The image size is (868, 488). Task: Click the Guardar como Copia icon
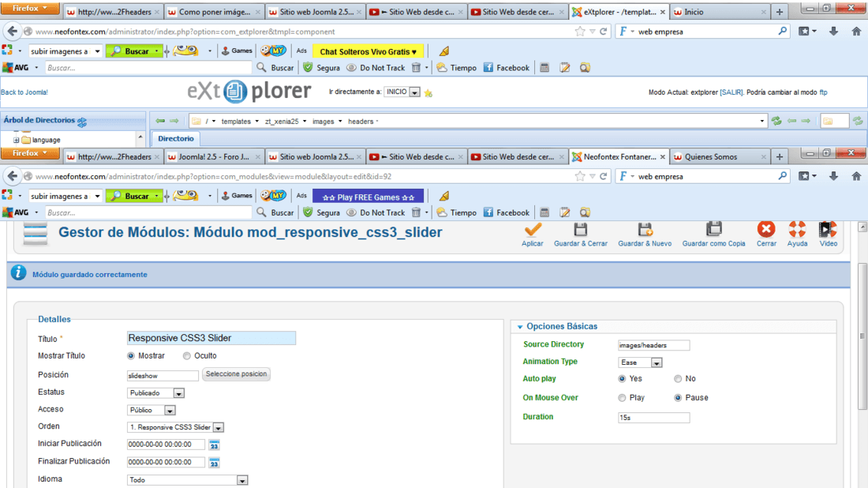click(713, 230)
